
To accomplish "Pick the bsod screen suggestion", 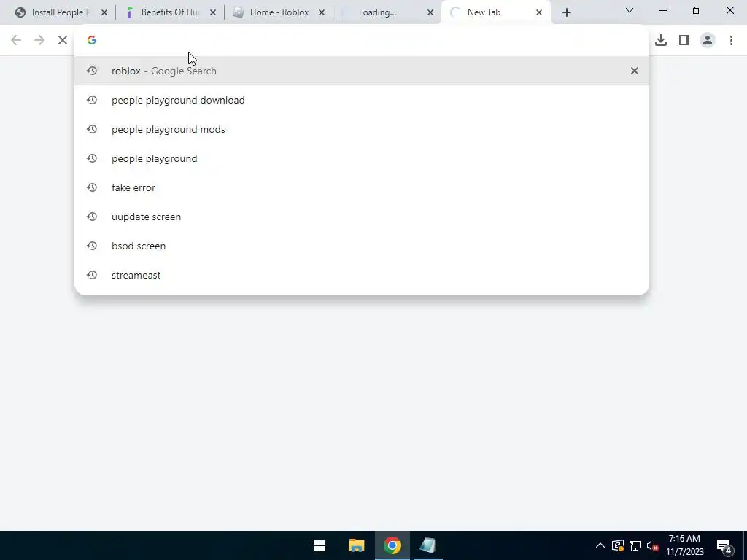I will tap(362, 246).
